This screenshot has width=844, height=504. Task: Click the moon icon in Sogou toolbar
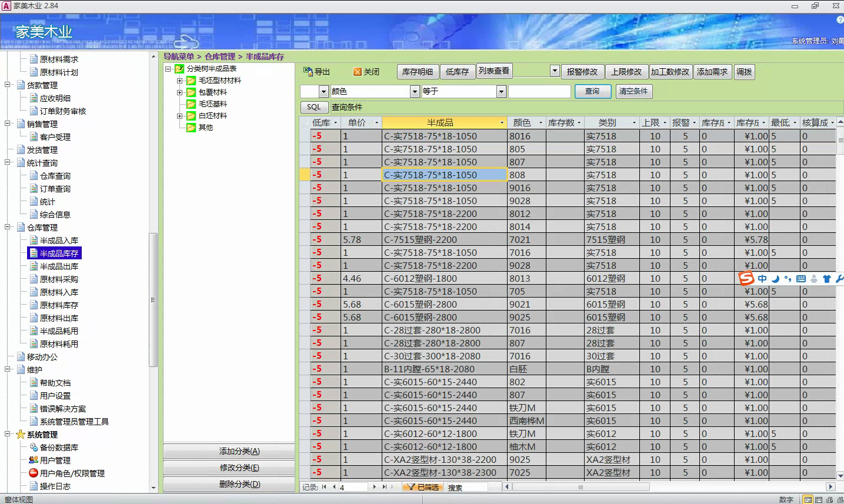tap(775, 279)
